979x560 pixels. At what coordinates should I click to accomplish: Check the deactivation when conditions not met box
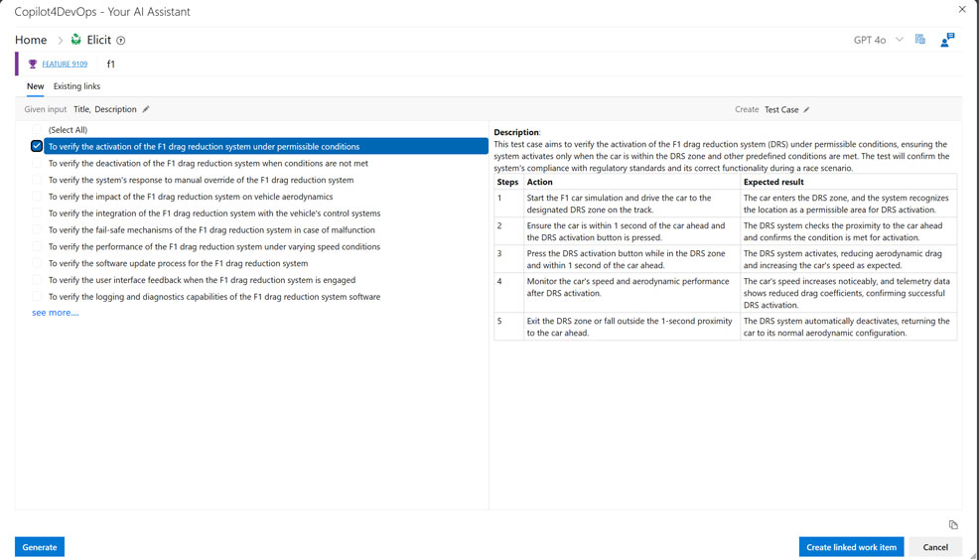[x=37, y=163]
